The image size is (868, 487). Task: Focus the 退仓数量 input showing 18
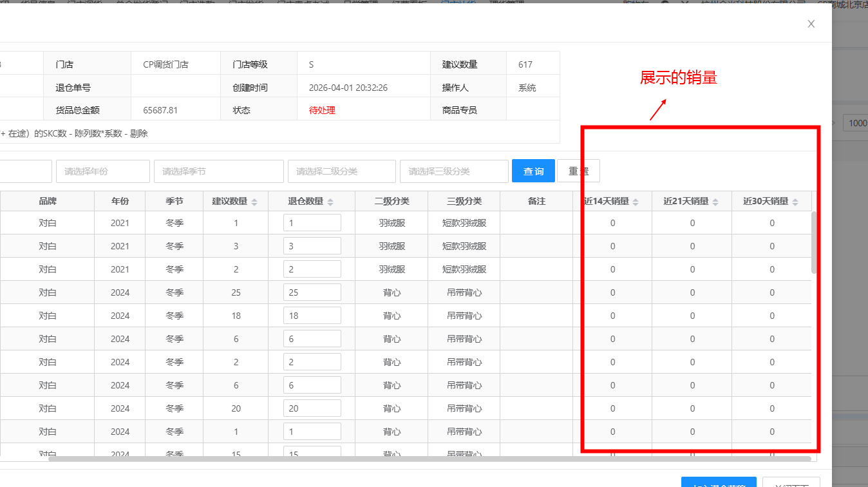coord(312,316)
